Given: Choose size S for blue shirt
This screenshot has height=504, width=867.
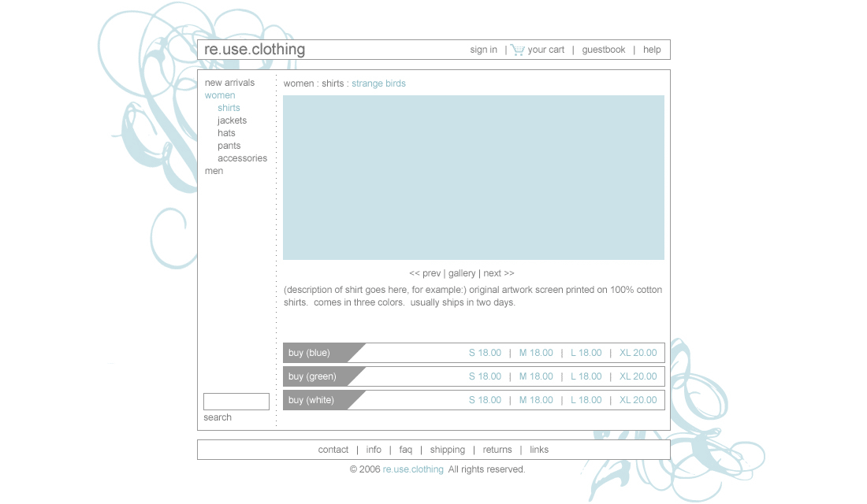Looking at the screenshot, I should point(485,353).
